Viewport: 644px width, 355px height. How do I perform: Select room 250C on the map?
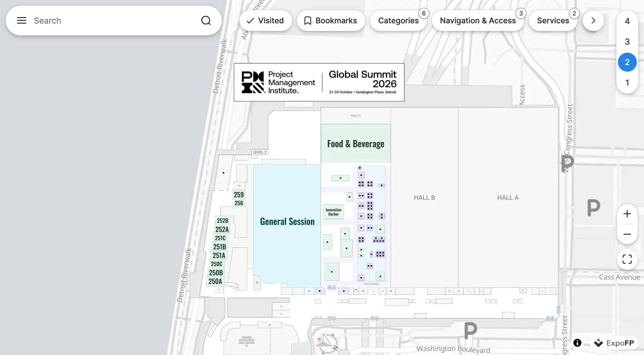click(217, 264)
